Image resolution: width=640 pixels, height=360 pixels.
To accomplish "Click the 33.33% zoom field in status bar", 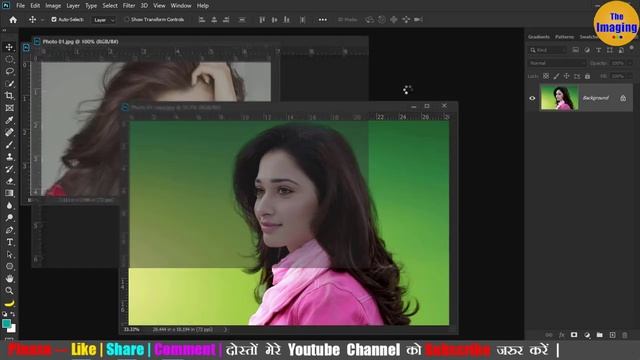I will pyautogui.click(x=131, y=329).
